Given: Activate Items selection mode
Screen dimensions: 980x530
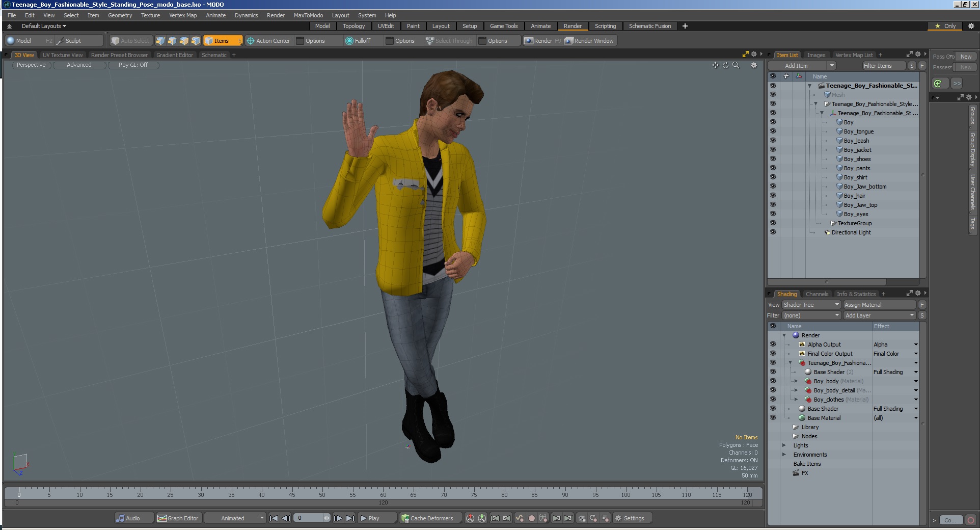Looking at the screenshot, I should point(223,41).
